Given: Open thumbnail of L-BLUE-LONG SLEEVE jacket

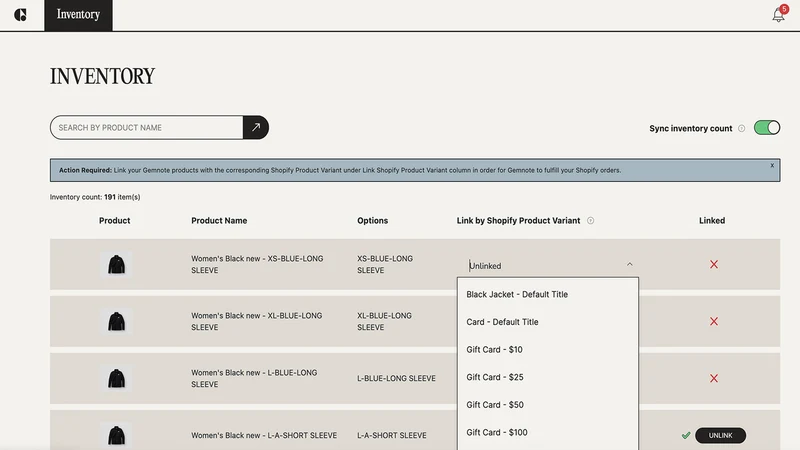Looking at the screenshot, I should click(x=116, y=378).
